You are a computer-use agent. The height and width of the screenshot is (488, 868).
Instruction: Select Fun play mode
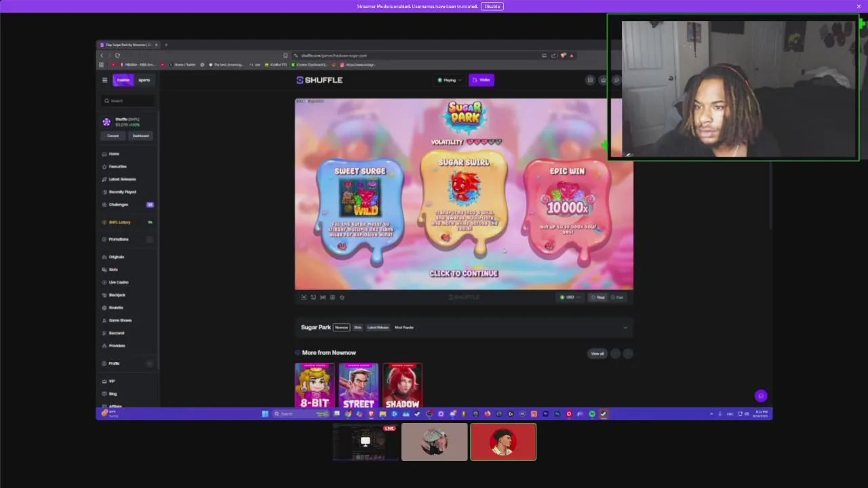point(617,297)
